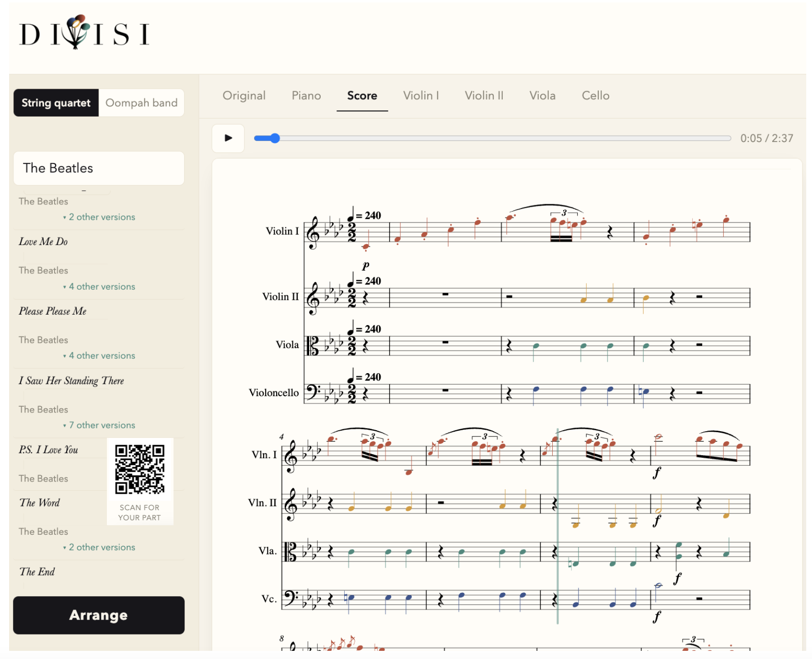812x659 pixels.
Task: Open the Violin II part tab
Action: [x=484, y=95]
